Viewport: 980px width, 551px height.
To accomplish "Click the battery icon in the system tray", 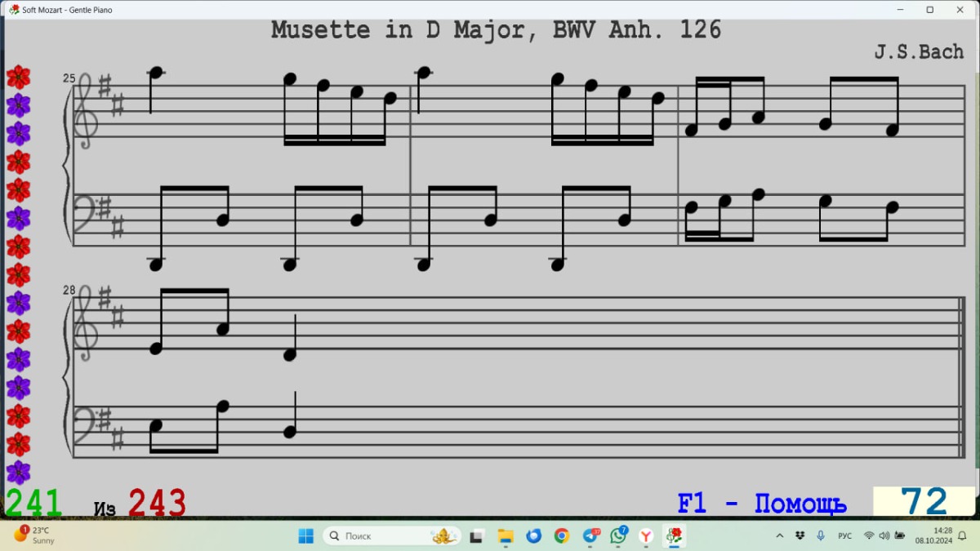I will [x=898, y=535].
